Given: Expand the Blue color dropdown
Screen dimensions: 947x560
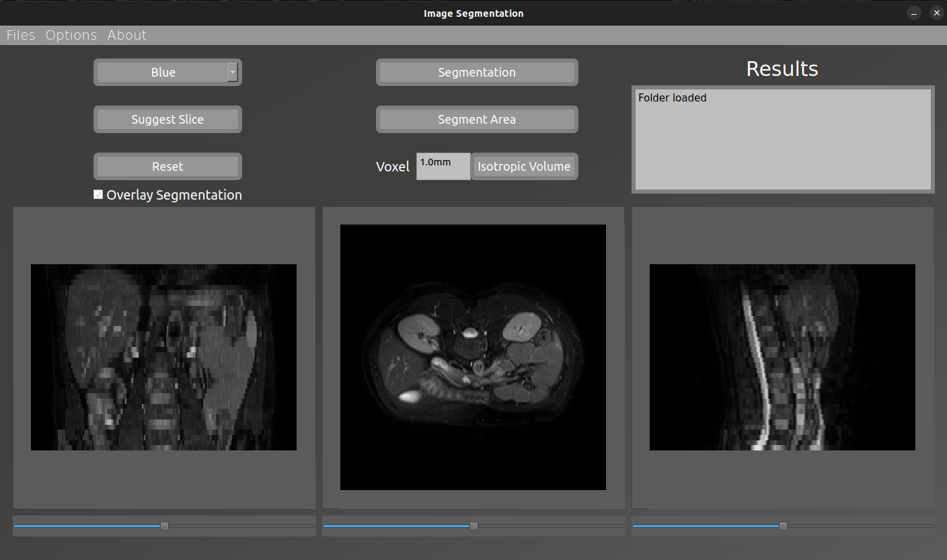Looking at the screenshot, I should click(163, 73).
